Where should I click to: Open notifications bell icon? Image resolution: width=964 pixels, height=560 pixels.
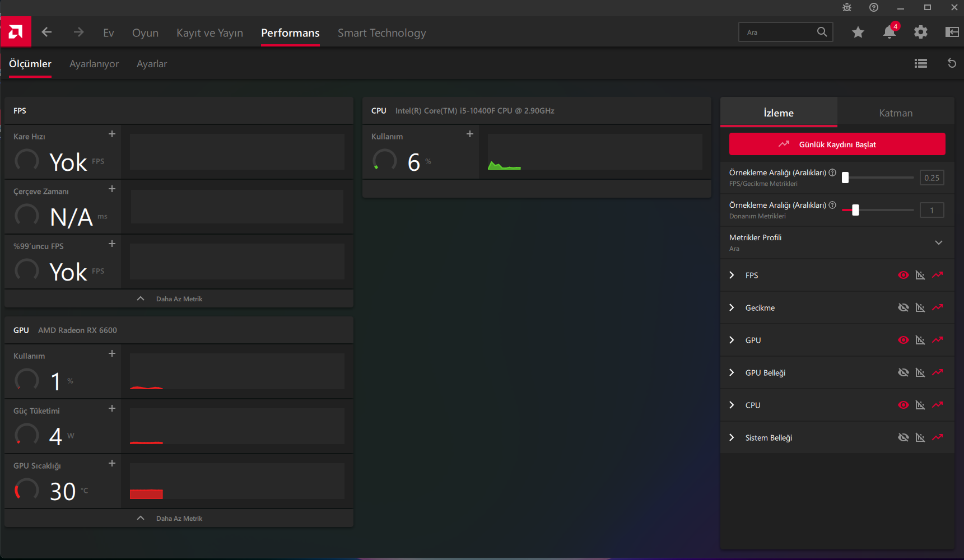pyautogui.click(x=890, y=32)
